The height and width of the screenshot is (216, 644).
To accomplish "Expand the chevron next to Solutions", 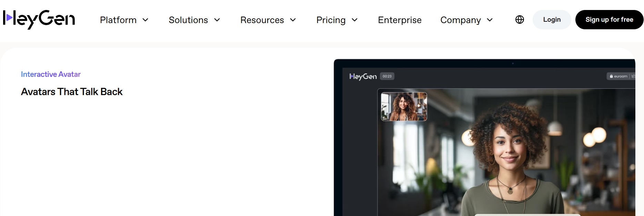I will pos(217,20).
